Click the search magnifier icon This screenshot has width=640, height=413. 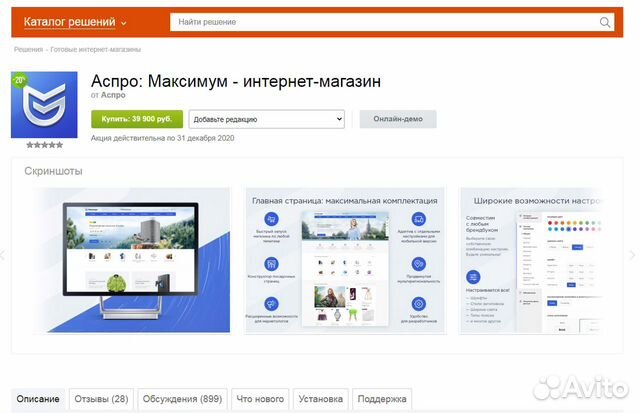[605, 22]
